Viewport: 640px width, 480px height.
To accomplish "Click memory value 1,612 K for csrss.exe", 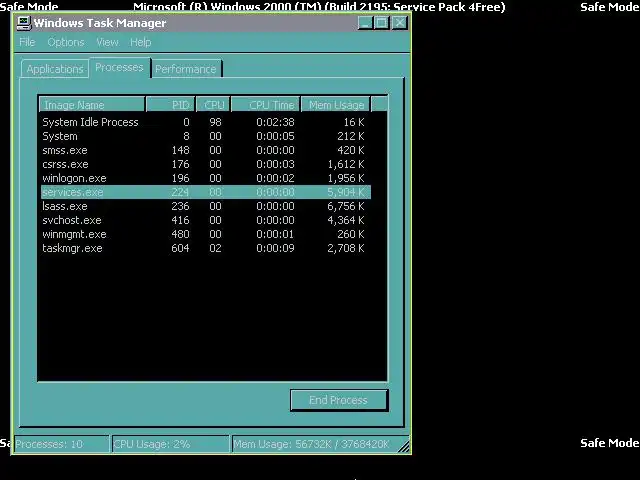I will pos(346,164).
